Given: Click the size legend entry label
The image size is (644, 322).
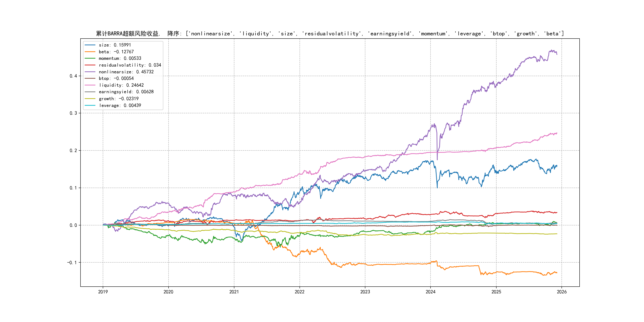Looking at the screenshot, I should pyautogui.click(x=115, y=45).
